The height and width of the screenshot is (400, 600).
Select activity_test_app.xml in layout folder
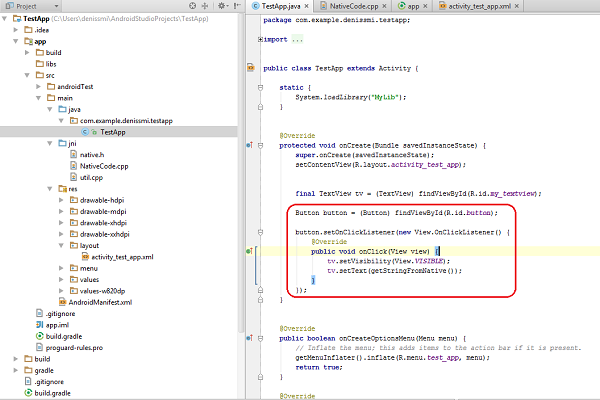tap(117, 257)
